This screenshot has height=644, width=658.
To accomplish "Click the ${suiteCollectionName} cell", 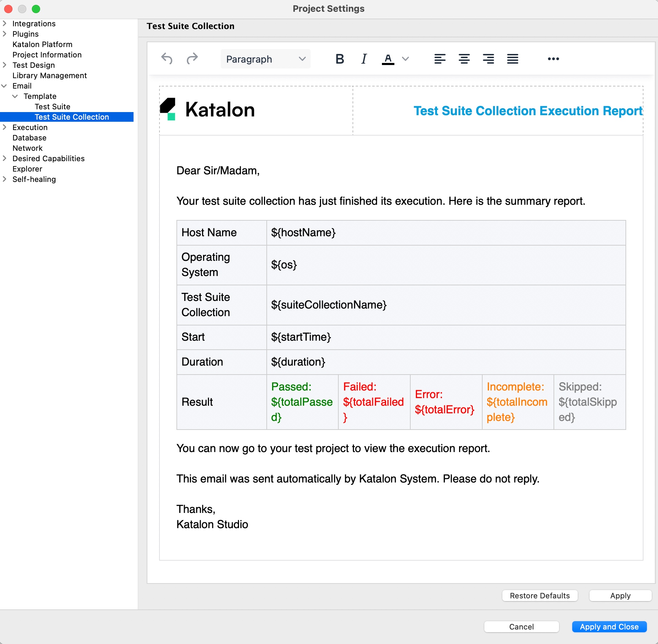I will [446, 305].
